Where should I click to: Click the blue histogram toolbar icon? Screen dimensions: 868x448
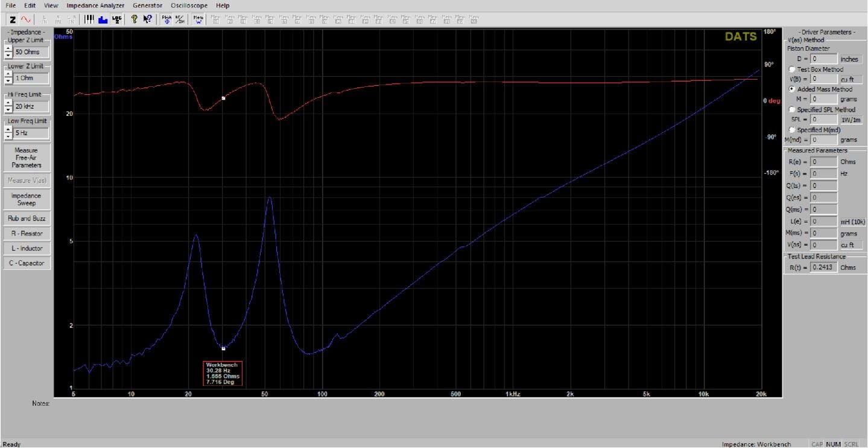point(103,19)
